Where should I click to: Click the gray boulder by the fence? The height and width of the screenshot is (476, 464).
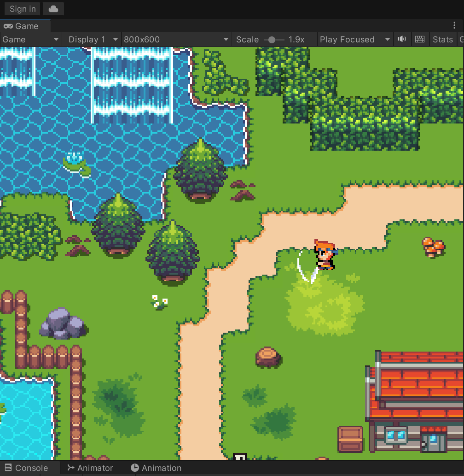tap(62, 323)
